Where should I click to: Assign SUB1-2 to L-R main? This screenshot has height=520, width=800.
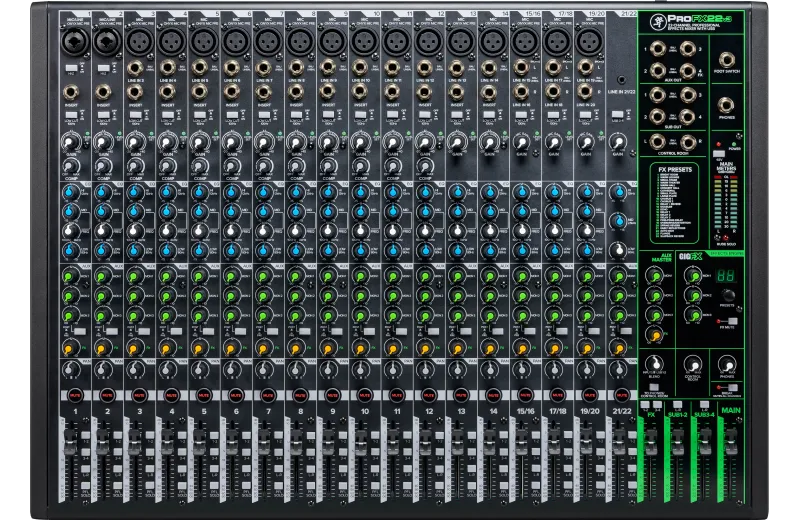click(x=678, y=405)
